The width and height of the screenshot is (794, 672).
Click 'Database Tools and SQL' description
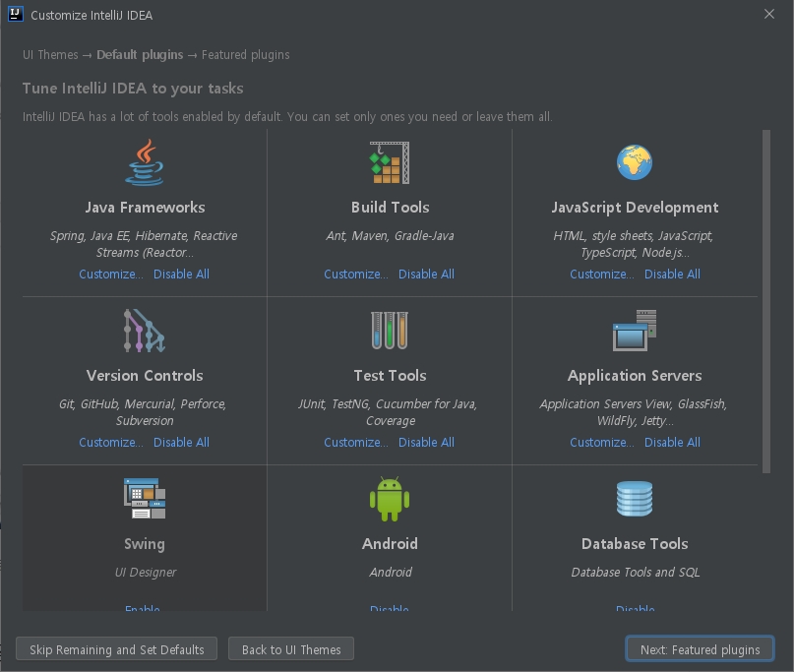click(x=635, y=572)
